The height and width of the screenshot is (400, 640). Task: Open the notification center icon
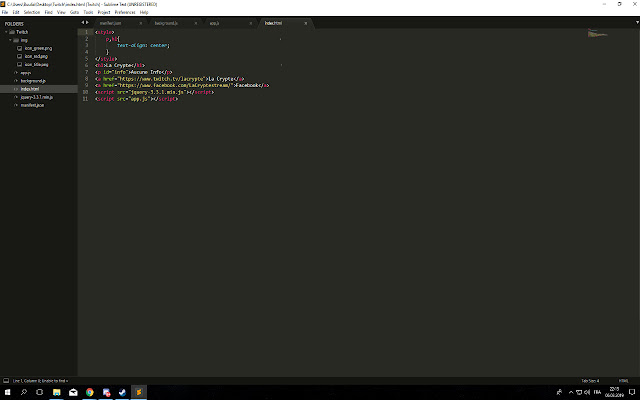632,393
